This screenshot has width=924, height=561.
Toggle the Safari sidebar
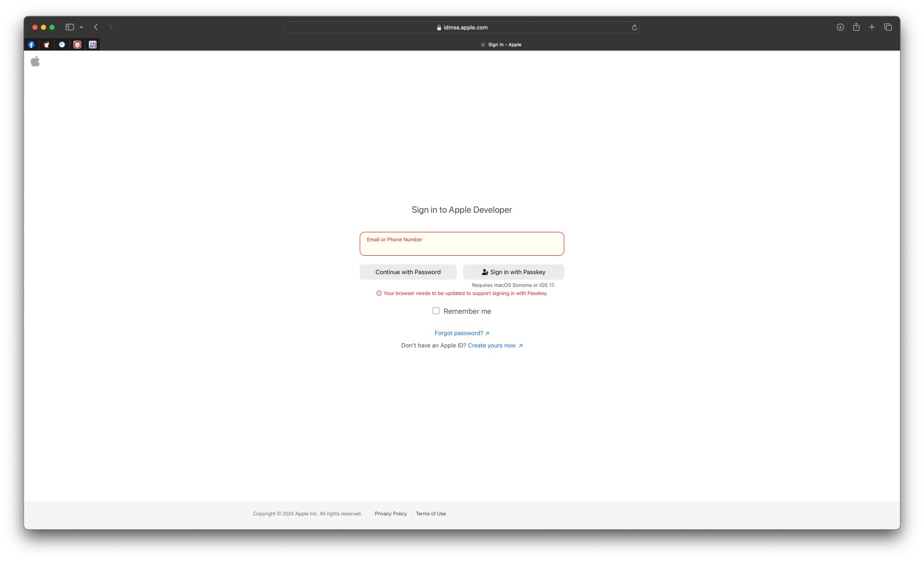pyautogui.click(x=70, y=27)
